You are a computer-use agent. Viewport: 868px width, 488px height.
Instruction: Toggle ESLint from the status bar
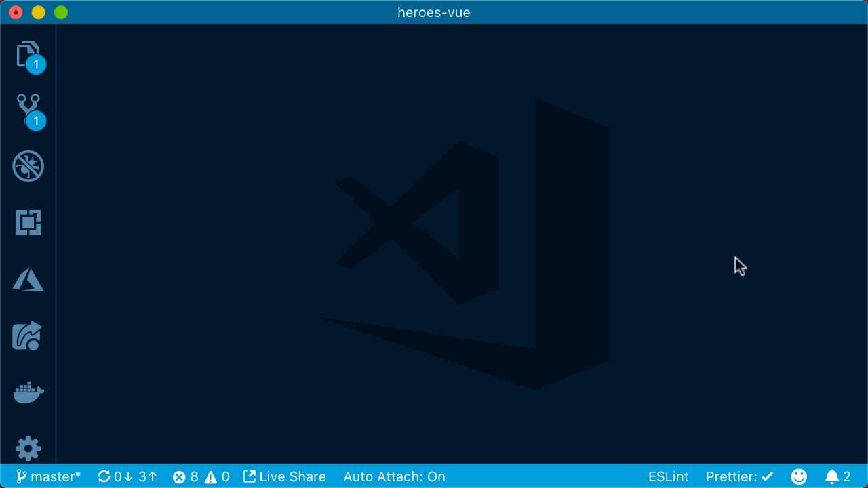(x=668, y=476)
